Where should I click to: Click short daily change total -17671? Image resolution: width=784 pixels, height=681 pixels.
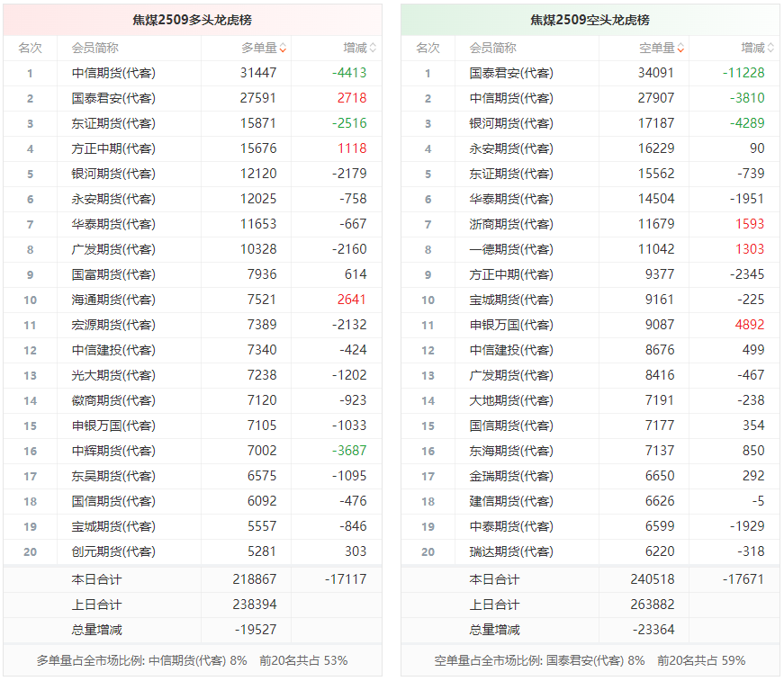click(x=743, y=579)
